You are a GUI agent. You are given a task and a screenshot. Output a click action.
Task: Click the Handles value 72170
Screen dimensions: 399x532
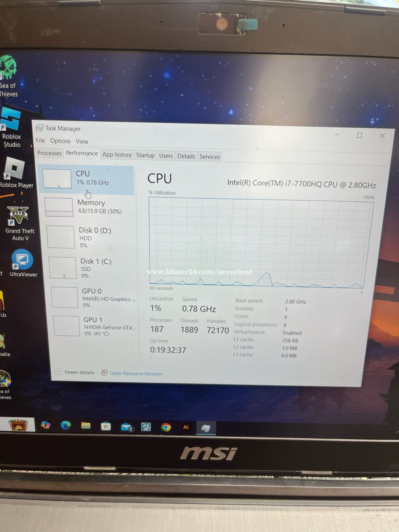tap(218, 330)
